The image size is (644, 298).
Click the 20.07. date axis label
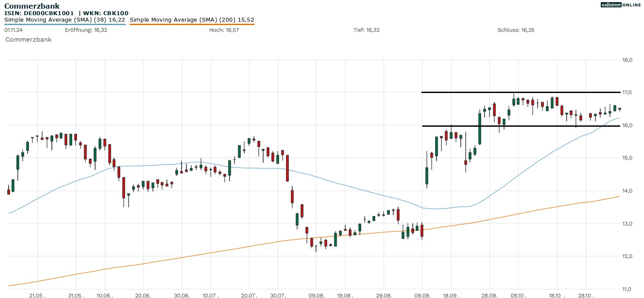[x=249, y=296]
